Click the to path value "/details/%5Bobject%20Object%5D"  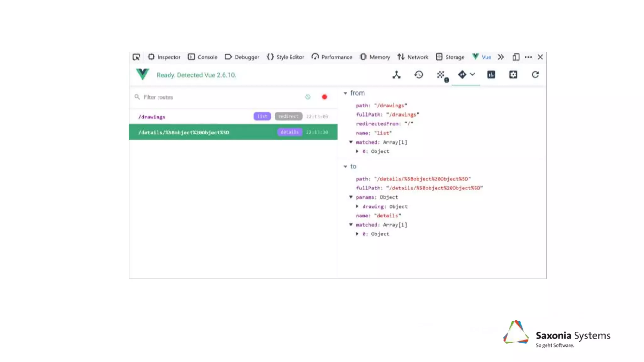point(422,179)
